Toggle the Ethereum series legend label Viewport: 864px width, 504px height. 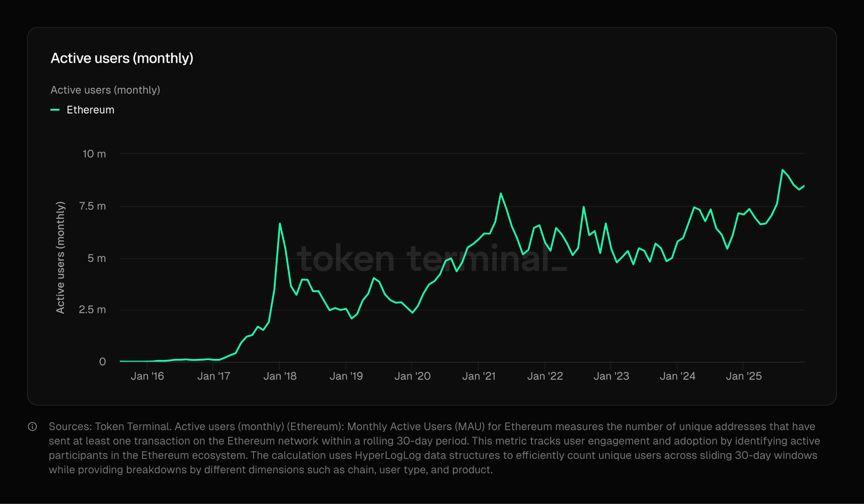coord(90,110)
